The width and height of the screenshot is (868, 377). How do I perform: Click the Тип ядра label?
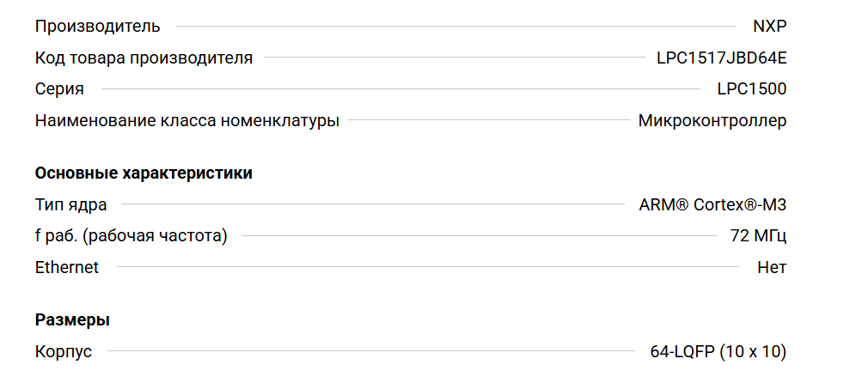coord(70,204)
